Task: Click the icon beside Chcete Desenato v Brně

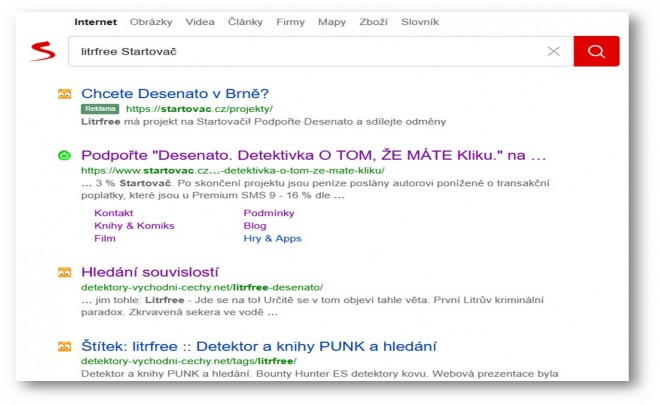Action: (64, 94)
